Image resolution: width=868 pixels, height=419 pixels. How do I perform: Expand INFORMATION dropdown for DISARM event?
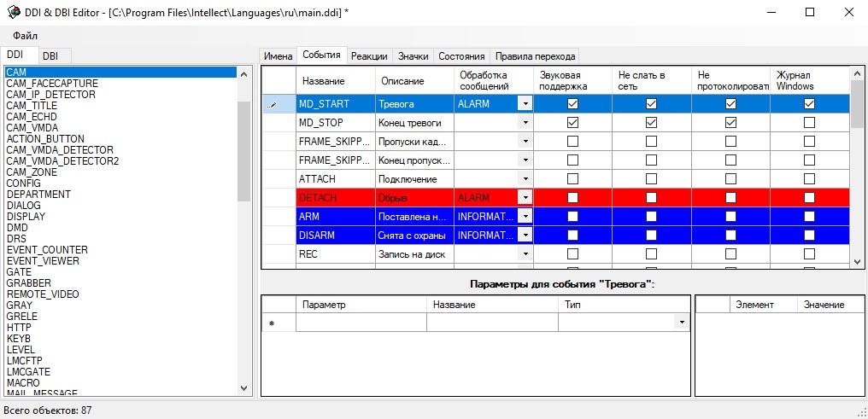(525, 235)
